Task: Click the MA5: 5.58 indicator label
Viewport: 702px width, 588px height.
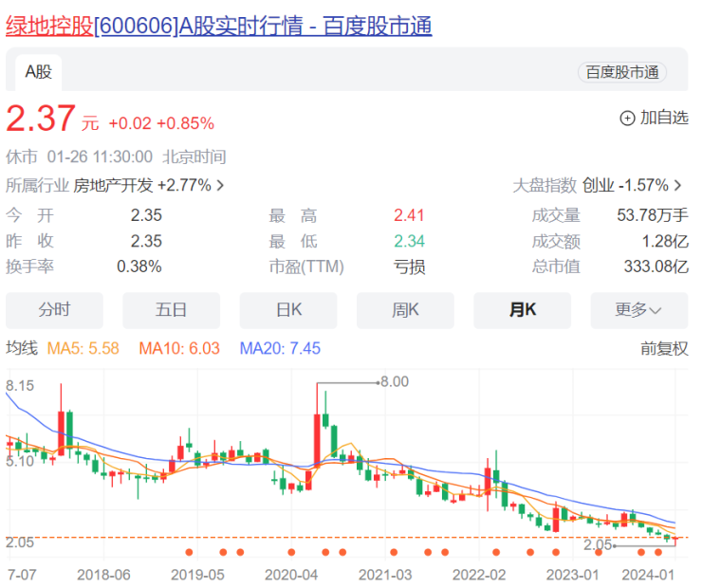Action: (83, 349)
